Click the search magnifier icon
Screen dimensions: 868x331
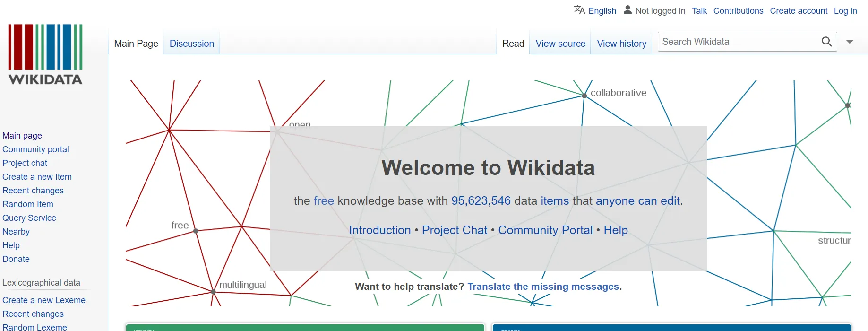tap(826, 42)
